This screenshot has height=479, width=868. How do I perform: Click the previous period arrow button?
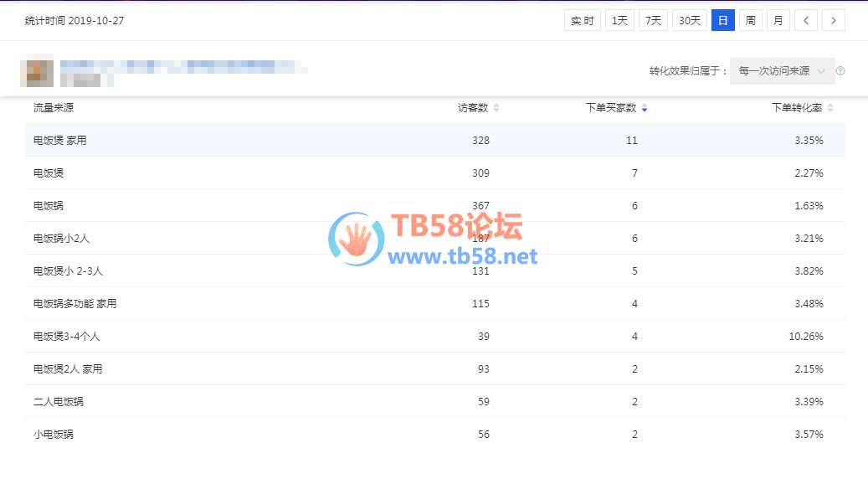click(806, 21)
